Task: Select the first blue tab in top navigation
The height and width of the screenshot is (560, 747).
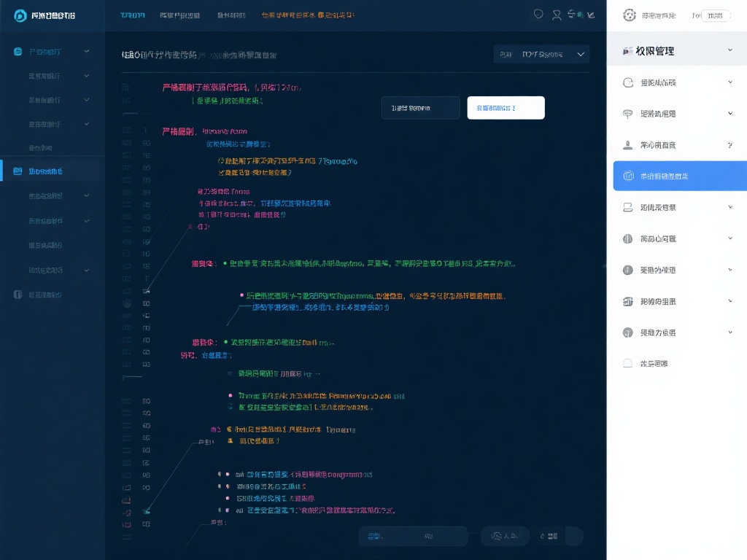Action: coord(133,15)
